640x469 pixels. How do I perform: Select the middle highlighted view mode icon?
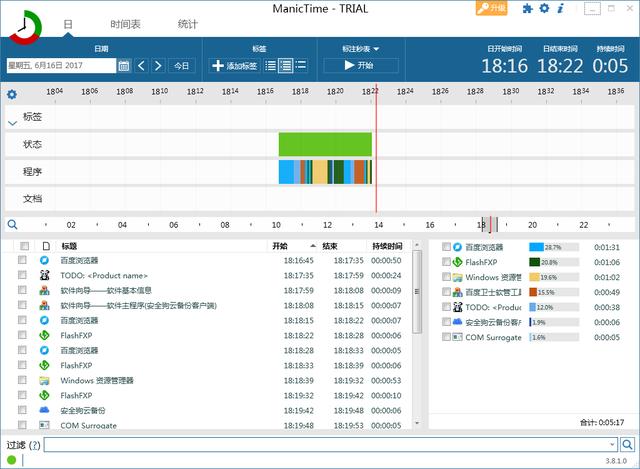point(286,65)
